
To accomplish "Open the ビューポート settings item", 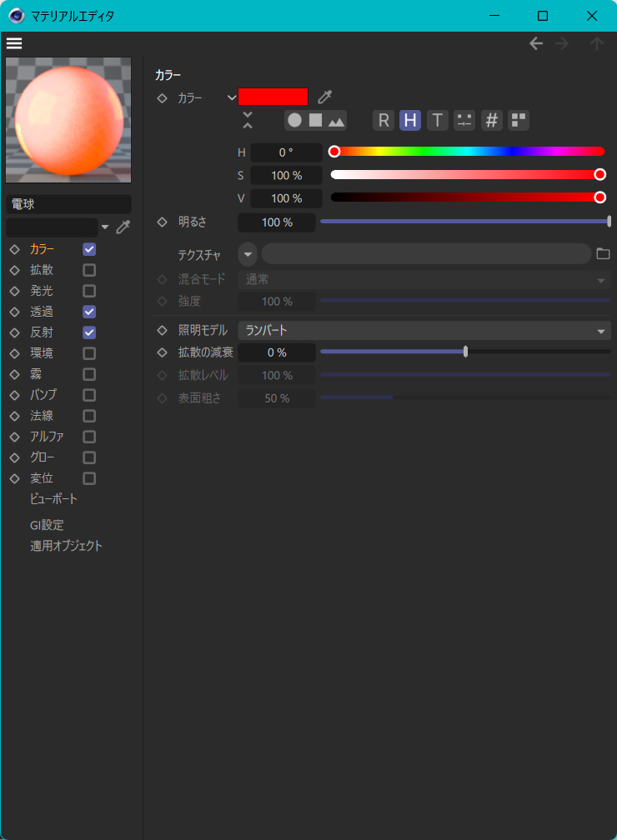I will pyautogui.click(x=53, y=499).
